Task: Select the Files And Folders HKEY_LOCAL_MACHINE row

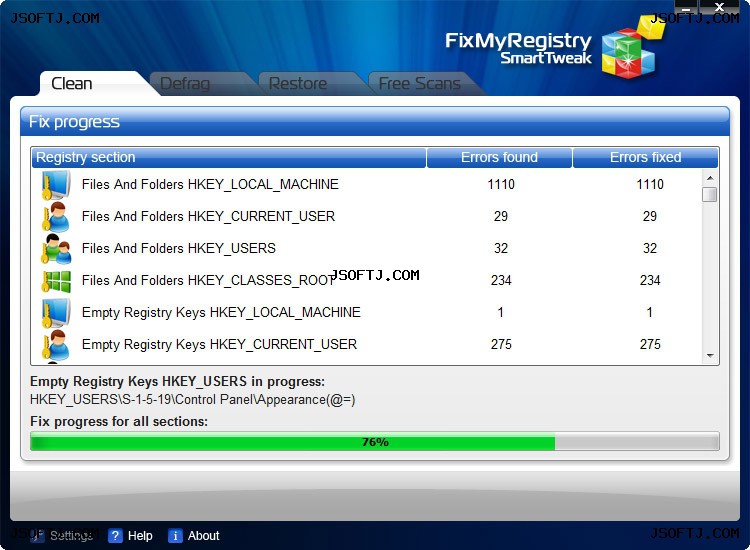Action: point(367,185)
